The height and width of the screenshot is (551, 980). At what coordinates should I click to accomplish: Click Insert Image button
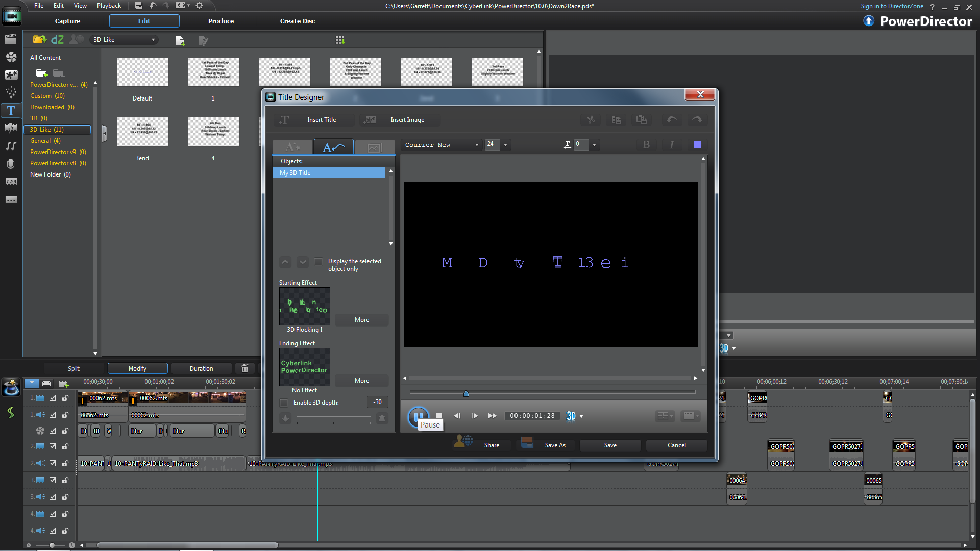[x=400, y=120]
